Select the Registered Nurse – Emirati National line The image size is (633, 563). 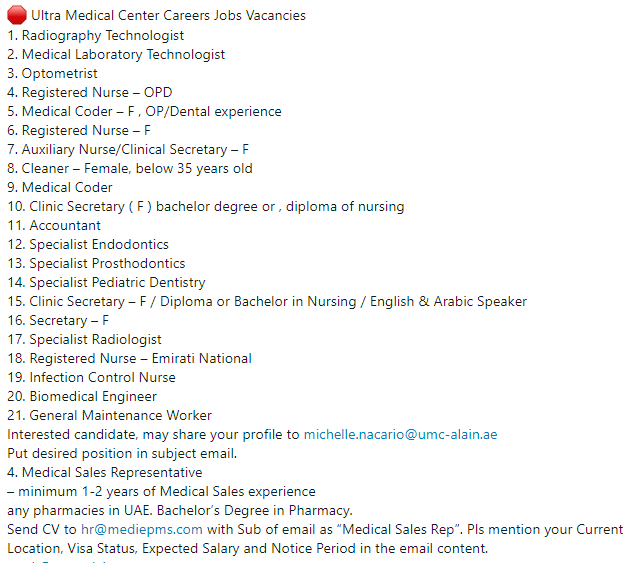coord(129,358)
